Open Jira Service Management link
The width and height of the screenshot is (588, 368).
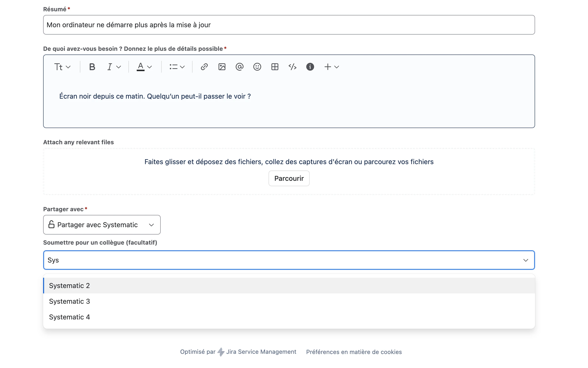click(x=261, y=352)
